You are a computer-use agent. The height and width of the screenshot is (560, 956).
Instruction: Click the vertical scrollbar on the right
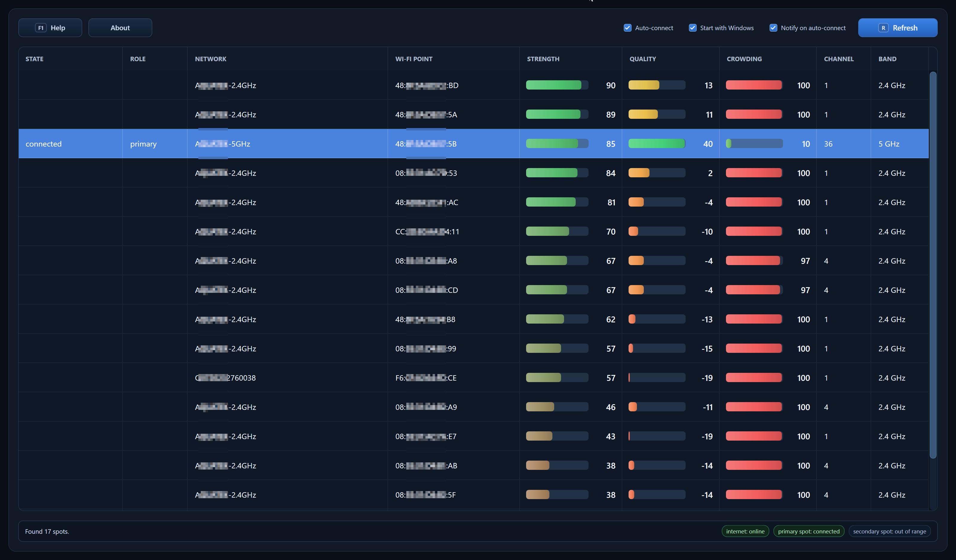(x=933, y=265)
